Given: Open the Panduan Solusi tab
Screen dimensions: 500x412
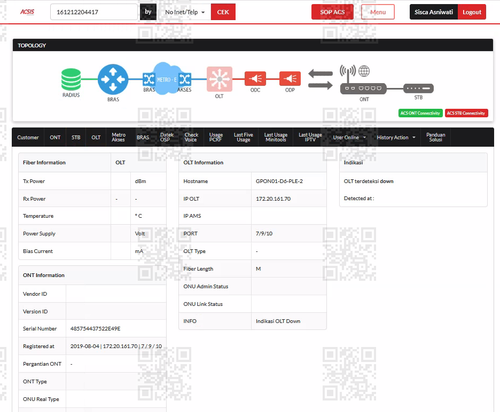Looking at the screenshot, I should (x=436, y=137).
